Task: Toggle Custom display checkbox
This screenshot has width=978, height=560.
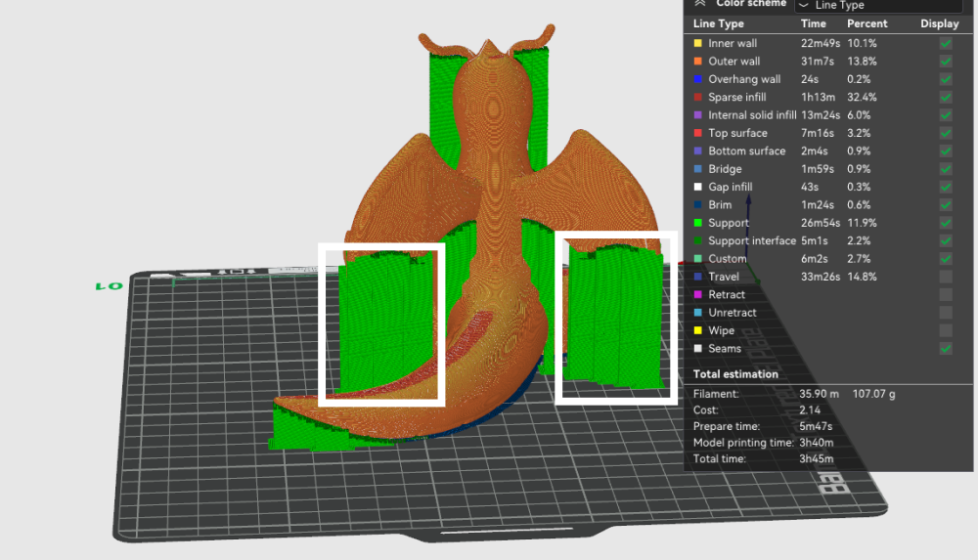Action: tap(946, 259)
